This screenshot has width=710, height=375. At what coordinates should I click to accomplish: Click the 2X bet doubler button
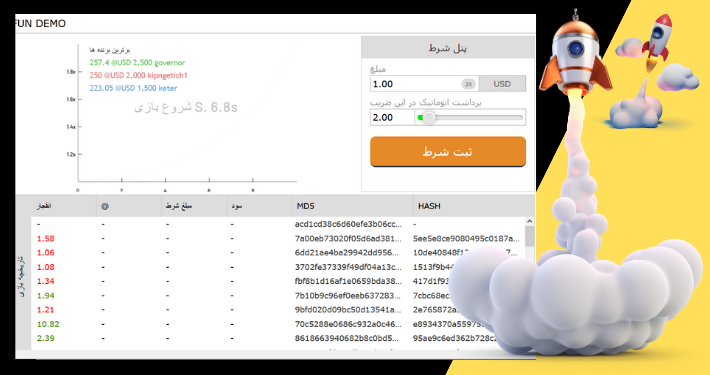469,84
